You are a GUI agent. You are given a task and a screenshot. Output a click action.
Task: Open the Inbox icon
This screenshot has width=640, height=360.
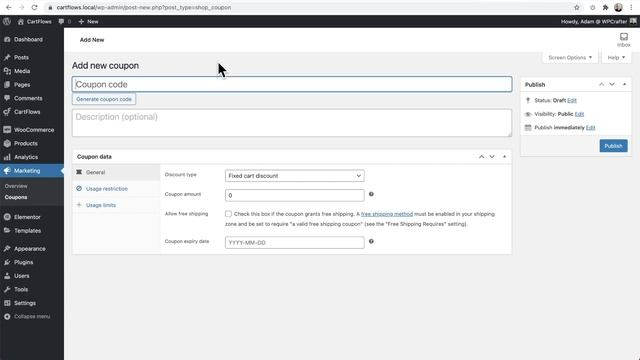tap(624, 37)
